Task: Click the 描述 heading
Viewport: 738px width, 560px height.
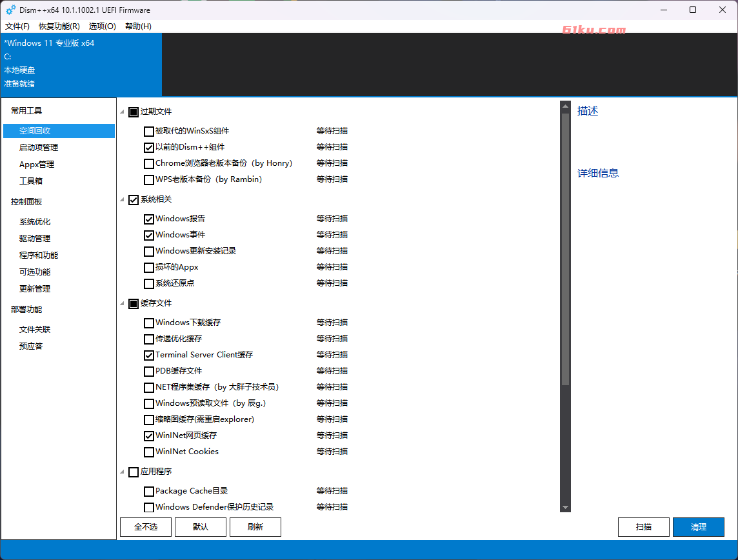Action: point(588,110)
